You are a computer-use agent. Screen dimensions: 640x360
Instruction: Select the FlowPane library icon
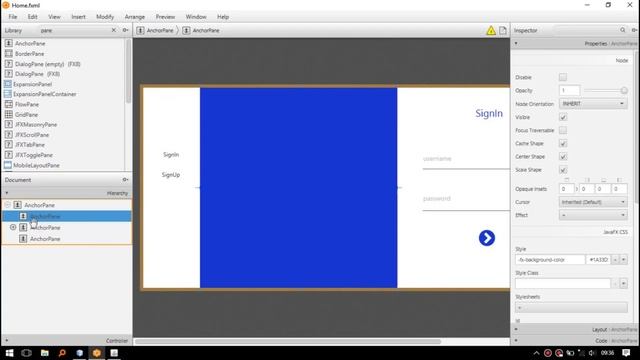click(x=9, y=104)
